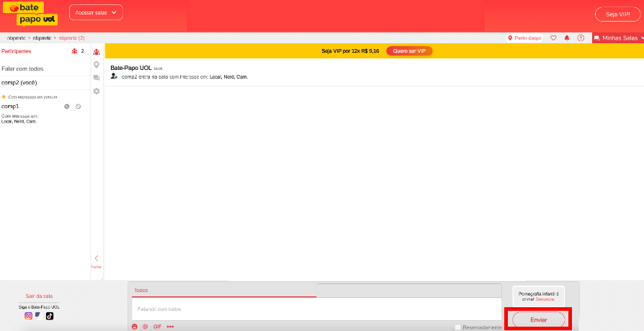Click the Seja VIP por 12x text

point(350,51)
